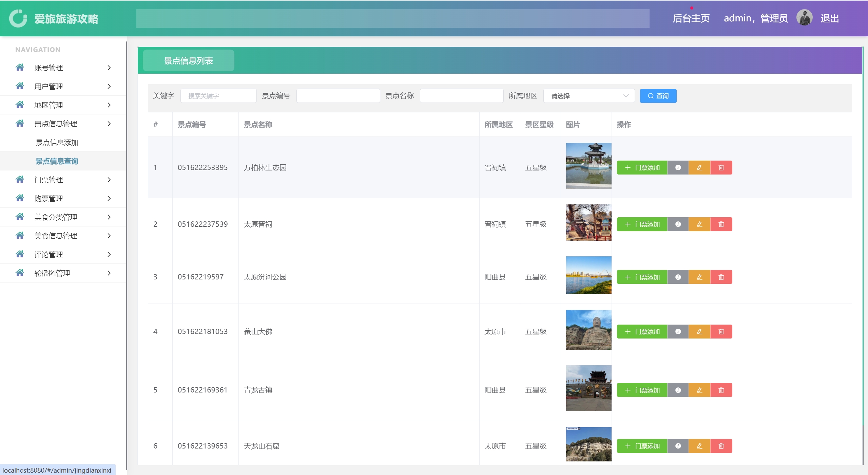Image resolution: width=868 pixels, height=475 pixels.
Task: Open 蒙山大佛 thumbnail image
Action: click(x=589, y=330)
